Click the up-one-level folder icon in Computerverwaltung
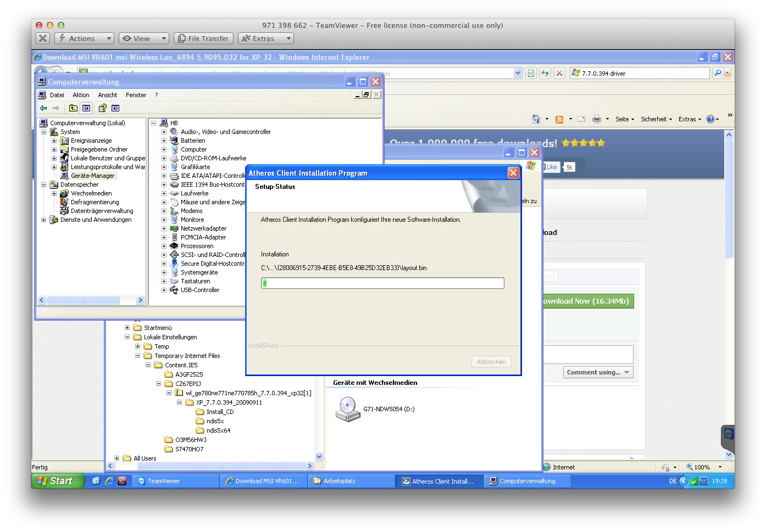 pyautogui.click(x=73, y=108)
